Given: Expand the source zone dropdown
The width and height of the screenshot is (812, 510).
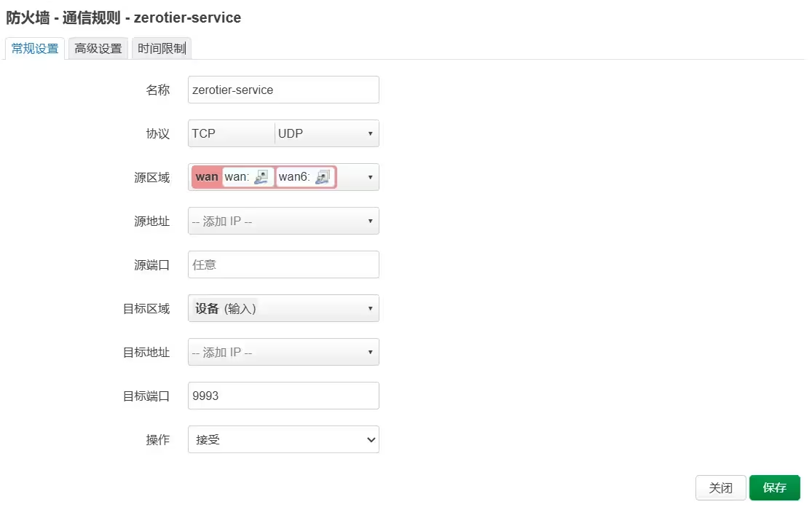Looking at the screenshot, I should tap(370, 177).
